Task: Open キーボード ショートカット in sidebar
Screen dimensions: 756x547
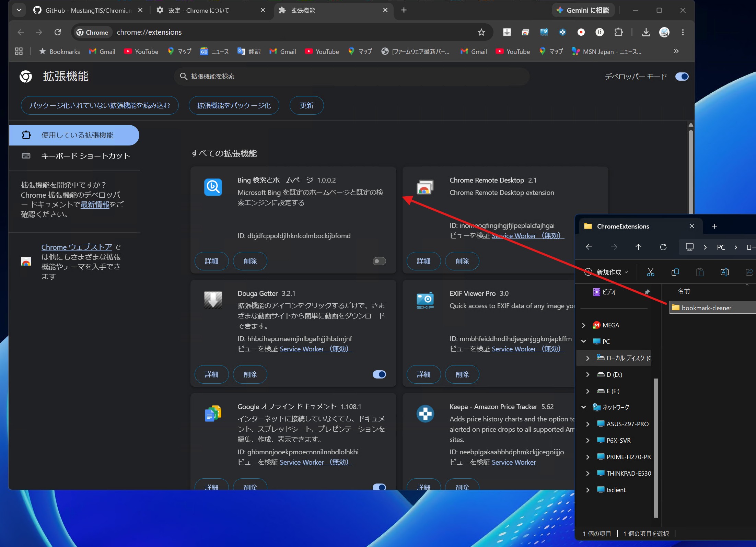Action: click(x=74, y=156)
